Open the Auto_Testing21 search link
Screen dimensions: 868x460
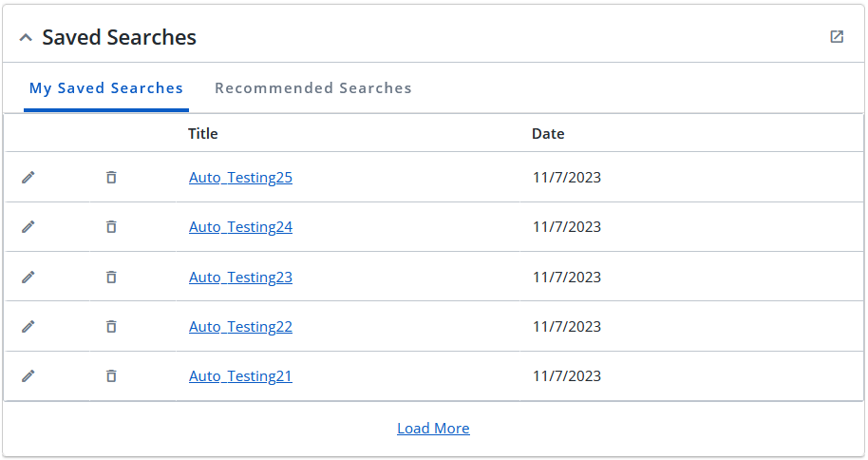(x=240, y=375)
